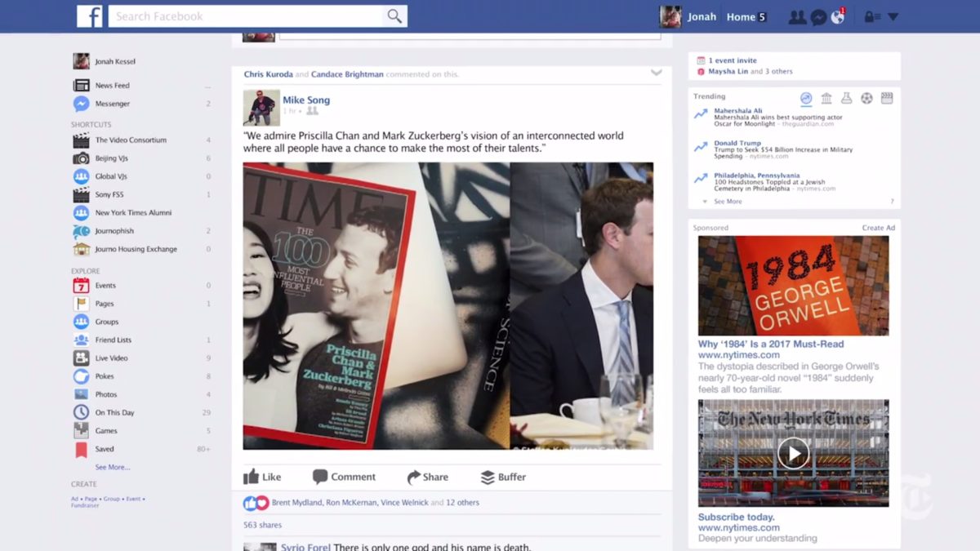Open Friend Requests icon in top bar

point(797,17)
